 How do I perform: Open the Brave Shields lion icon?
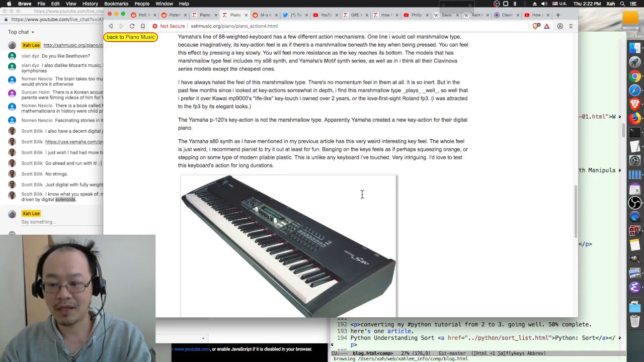(x=537, y=26)
